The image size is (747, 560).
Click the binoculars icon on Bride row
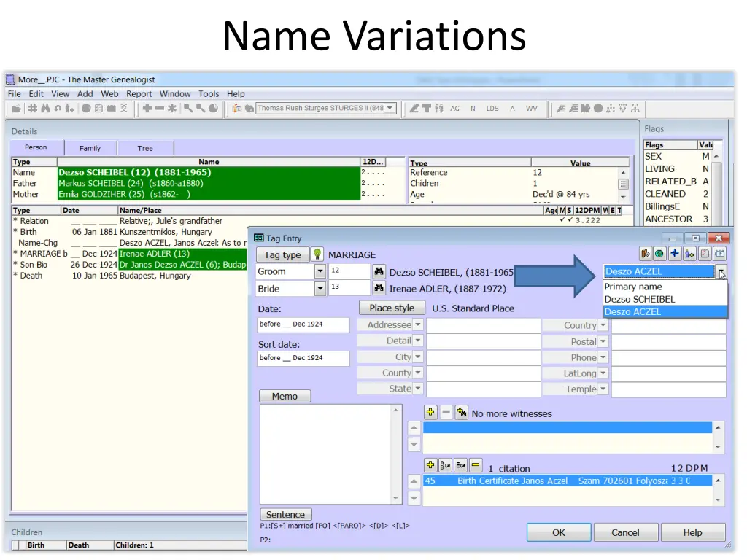[379, 288]
